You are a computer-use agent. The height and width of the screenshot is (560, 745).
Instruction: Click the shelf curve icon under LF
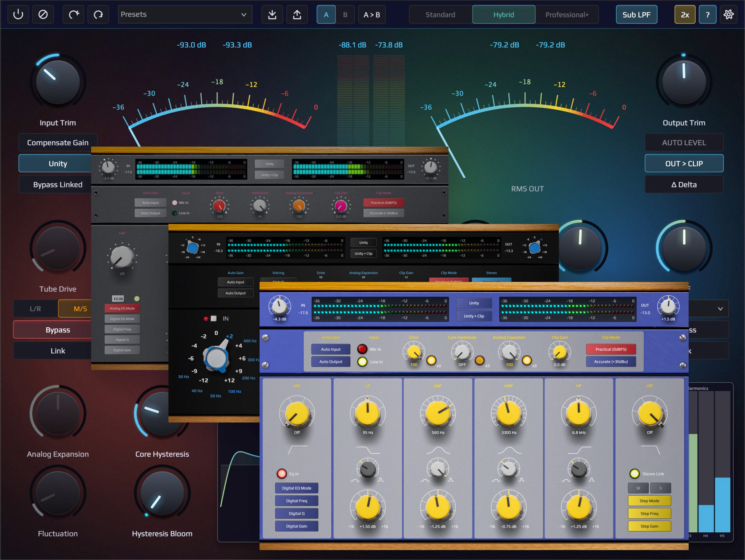368,450
